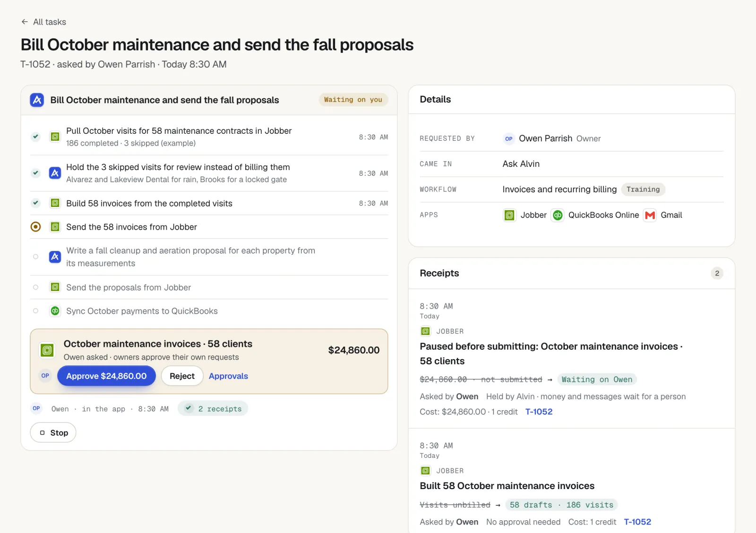Click Jobber icon on Built 58 invoices receipt
This screenshot has height=533, width=756.
[425, 471]
